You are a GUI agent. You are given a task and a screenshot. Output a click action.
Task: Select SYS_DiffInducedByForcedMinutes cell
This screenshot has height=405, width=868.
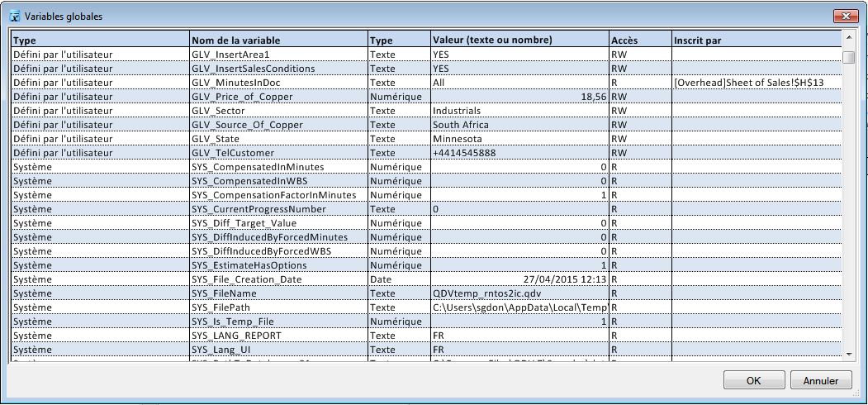click(x=279, y=237)
